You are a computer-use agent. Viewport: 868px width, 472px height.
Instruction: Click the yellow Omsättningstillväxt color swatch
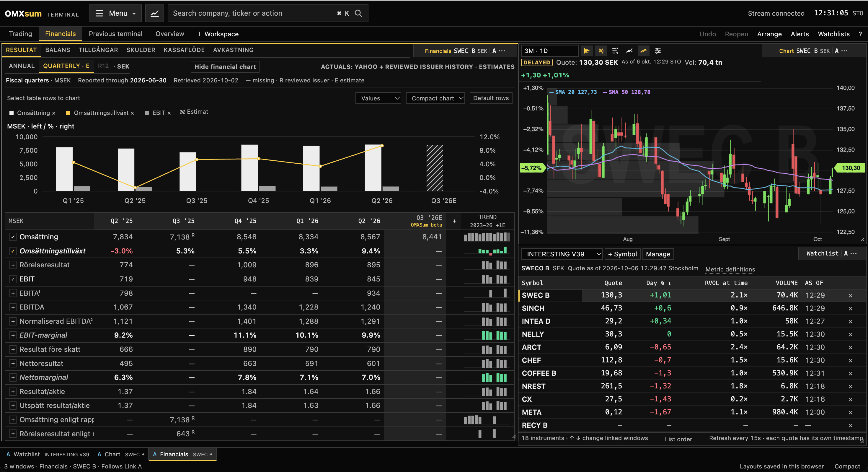tap(68, 113)
